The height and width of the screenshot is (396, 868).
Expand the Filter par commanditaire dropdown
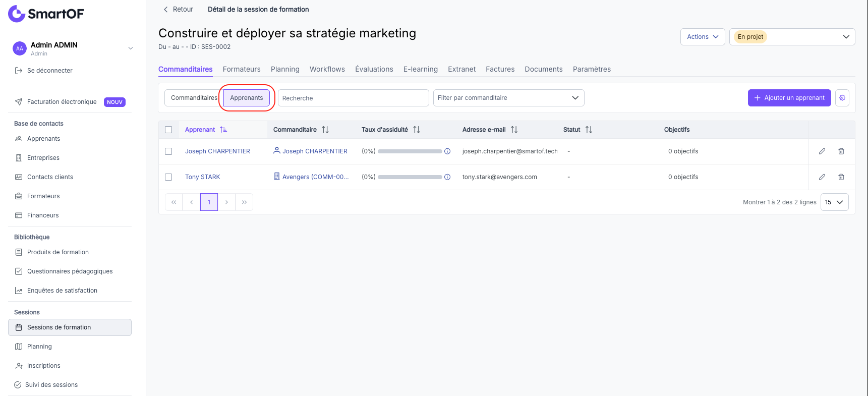pos(508,98)
